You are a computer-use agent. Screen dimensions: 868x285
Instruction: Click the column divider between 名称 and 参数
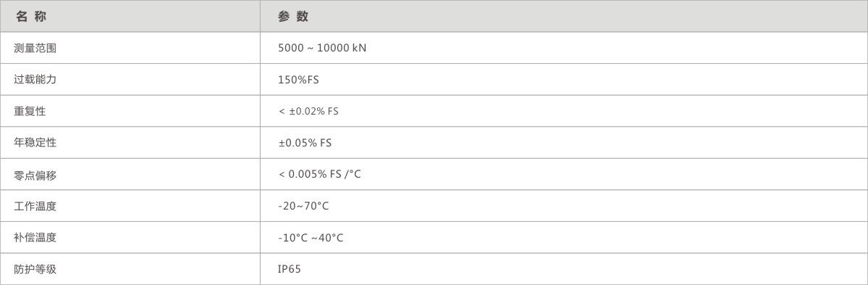(260, 142)
